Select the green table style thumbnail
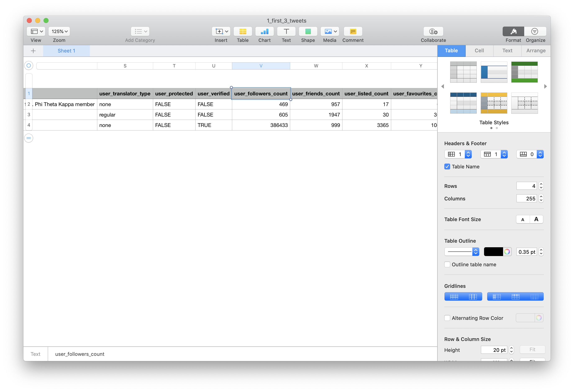 click(x=524, y=72)
